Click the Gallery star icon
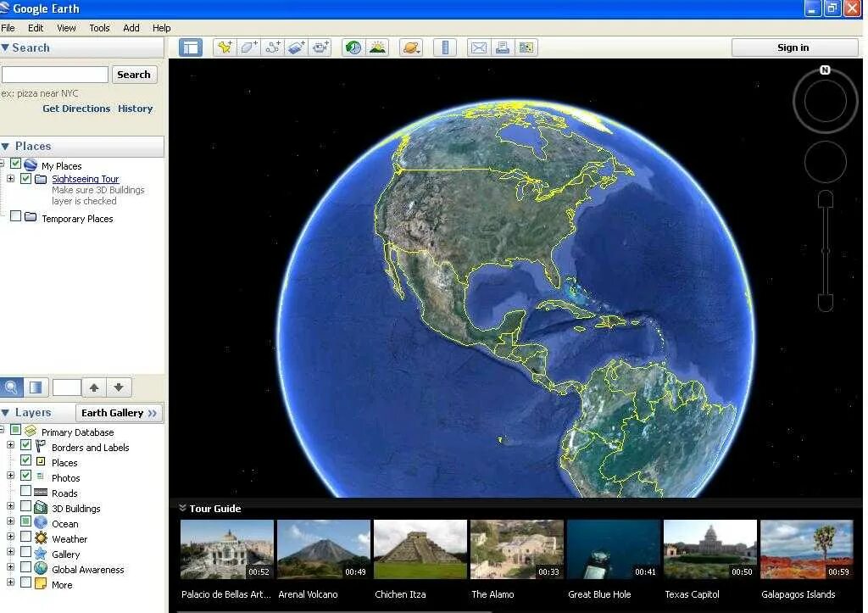Viewport: 868px width, 613px height. 41,553
